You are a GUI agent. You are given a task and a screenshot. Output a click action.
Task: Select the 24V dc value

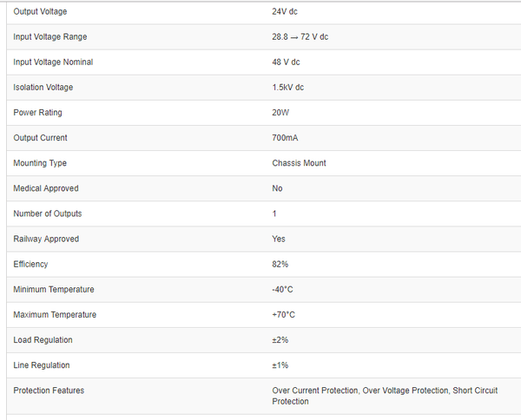286,11
